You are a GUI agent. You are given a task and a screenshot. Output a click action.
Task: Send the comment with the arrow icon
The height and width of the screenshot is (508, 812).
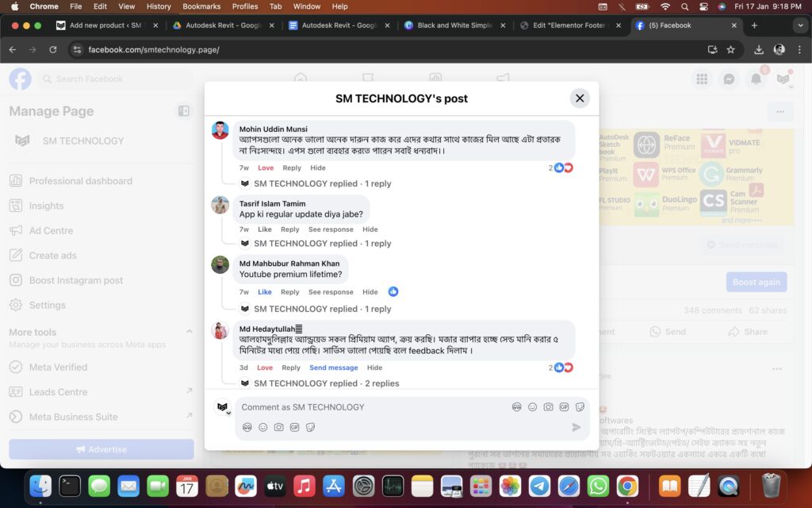pos(576,427)
